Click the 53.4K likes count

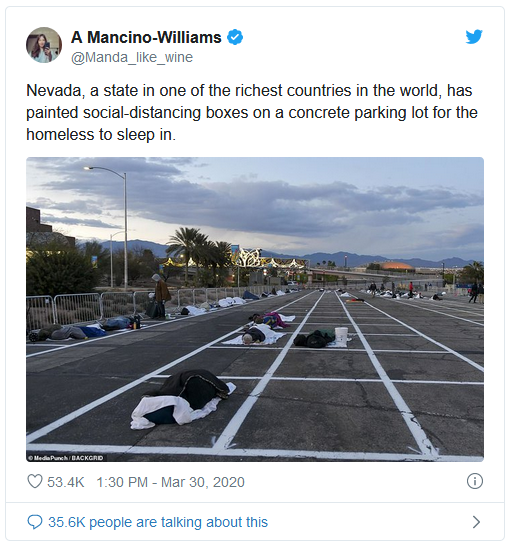(x=65, y=482)
